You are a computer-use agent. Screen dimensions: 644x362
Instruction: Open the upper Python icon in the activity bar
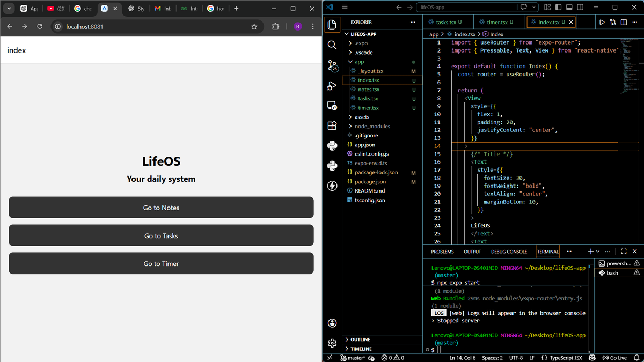point(332,145)
